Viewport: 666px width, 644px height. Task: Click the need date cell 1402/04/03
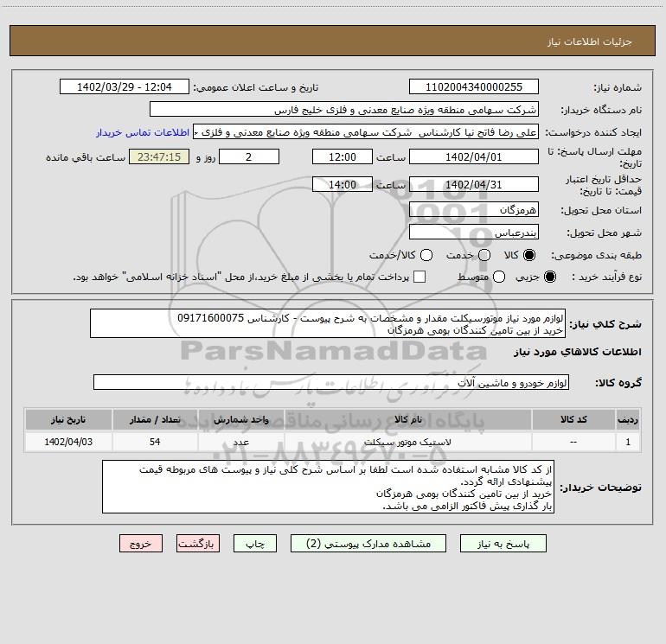point(68,443)
